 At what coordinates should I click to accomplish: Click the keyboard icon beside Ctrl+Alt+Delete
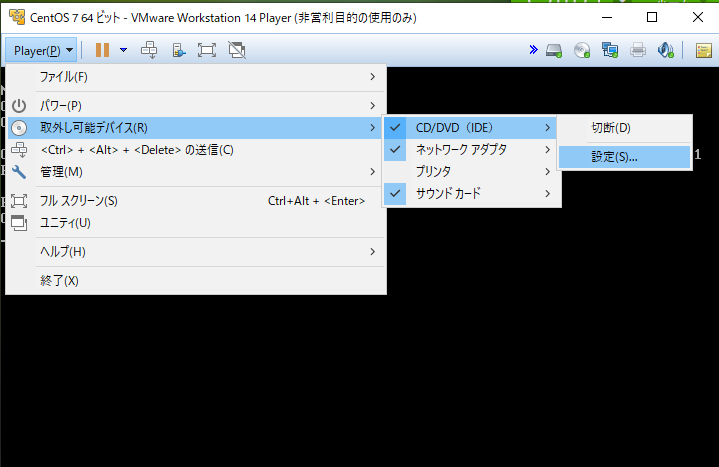coord(19,150)
